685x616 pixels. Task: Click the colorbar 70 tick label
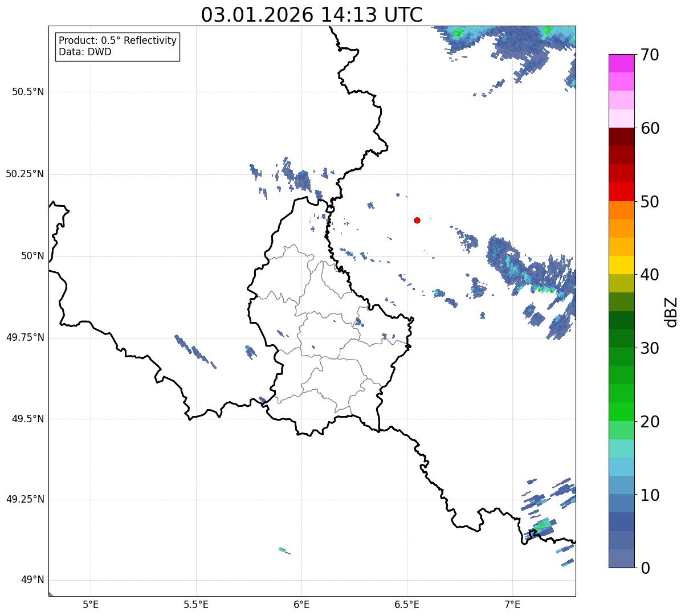[650, 55]
